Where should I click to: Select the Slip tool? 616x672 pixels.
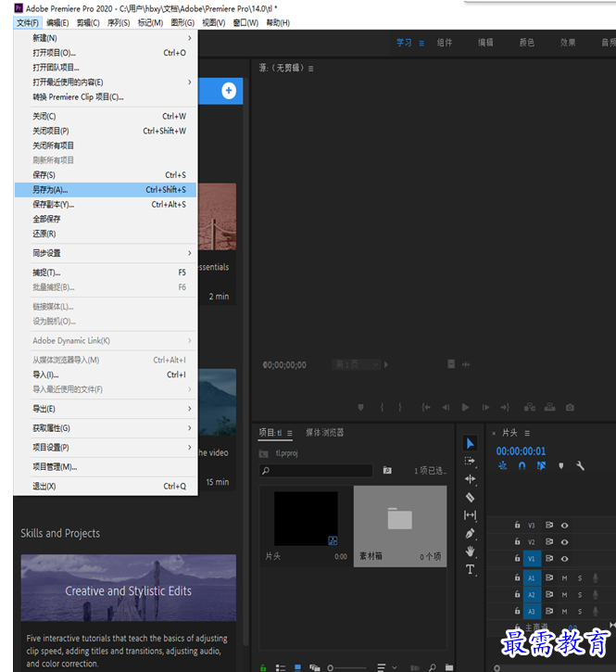[470, 515]
